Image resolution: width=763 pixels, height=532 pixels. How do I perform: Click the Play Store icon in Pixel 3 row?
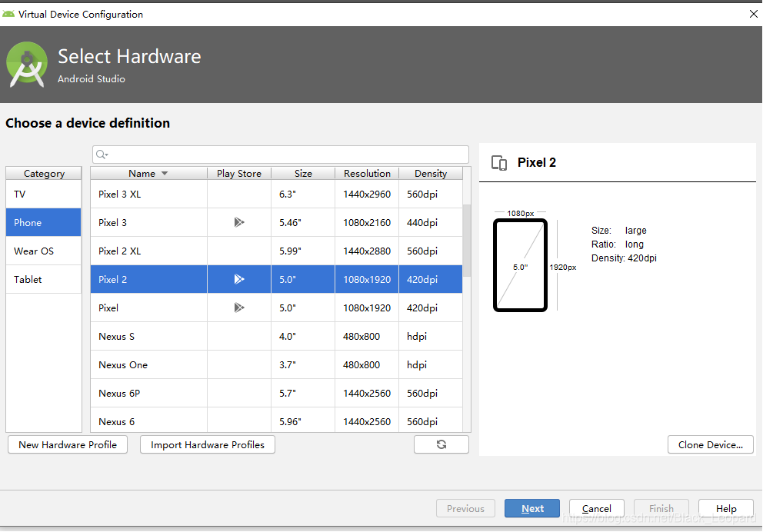(x=239, y=222)
